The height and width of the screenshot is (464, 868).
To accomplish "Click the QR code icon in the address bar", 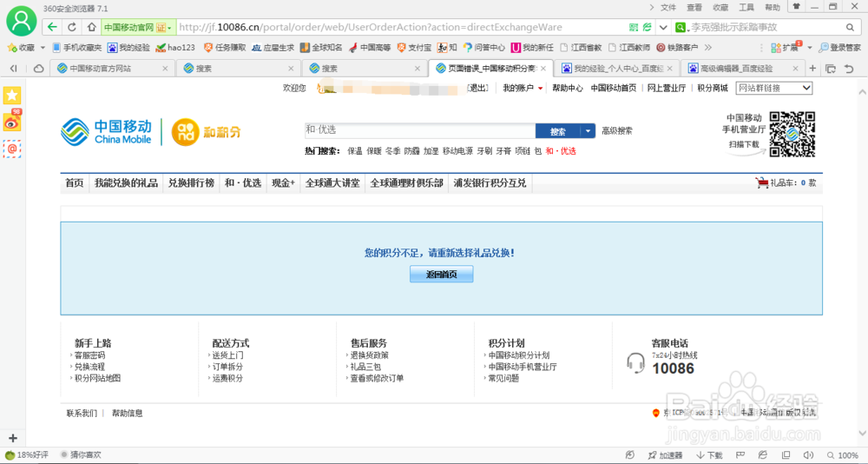I will 634,27.
